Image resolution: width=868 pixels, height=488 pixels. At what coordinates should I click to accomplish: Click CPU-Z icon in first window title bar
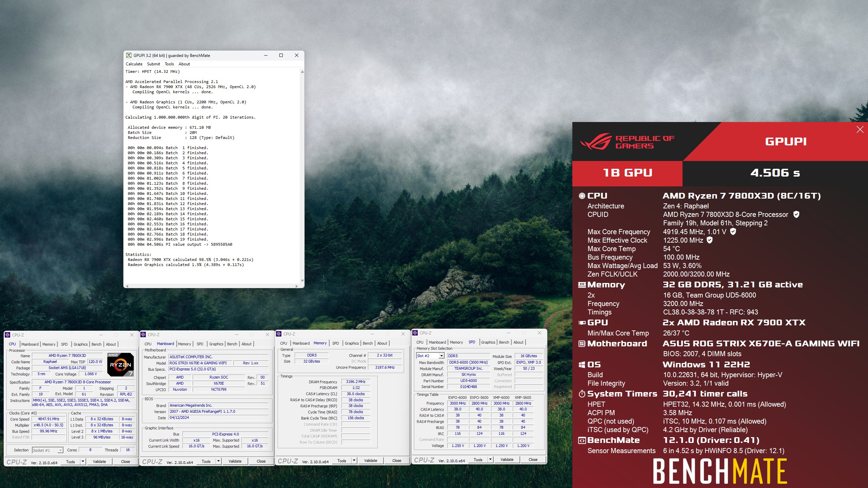[8, 335]
